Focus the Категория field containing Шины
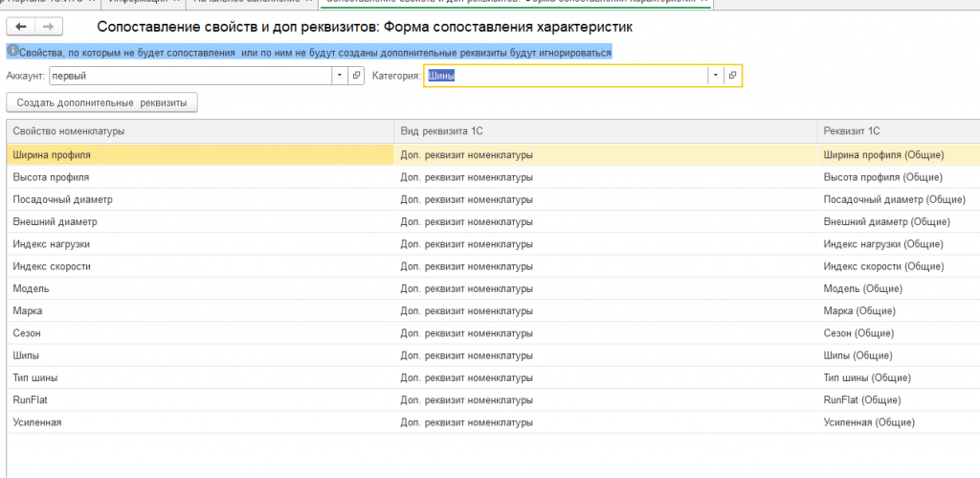Viewport: 980px width, 478px height. click(x=567, y=76)
